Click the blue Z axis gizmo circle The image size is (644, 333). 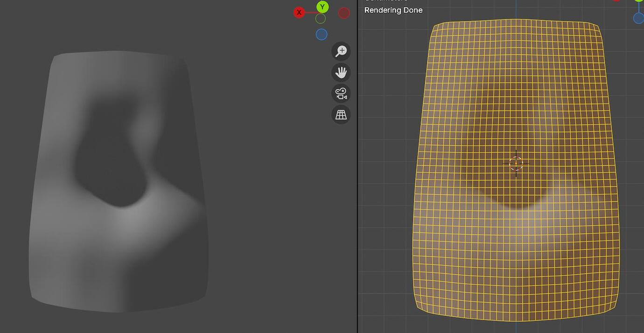click(x=322, y=35)
